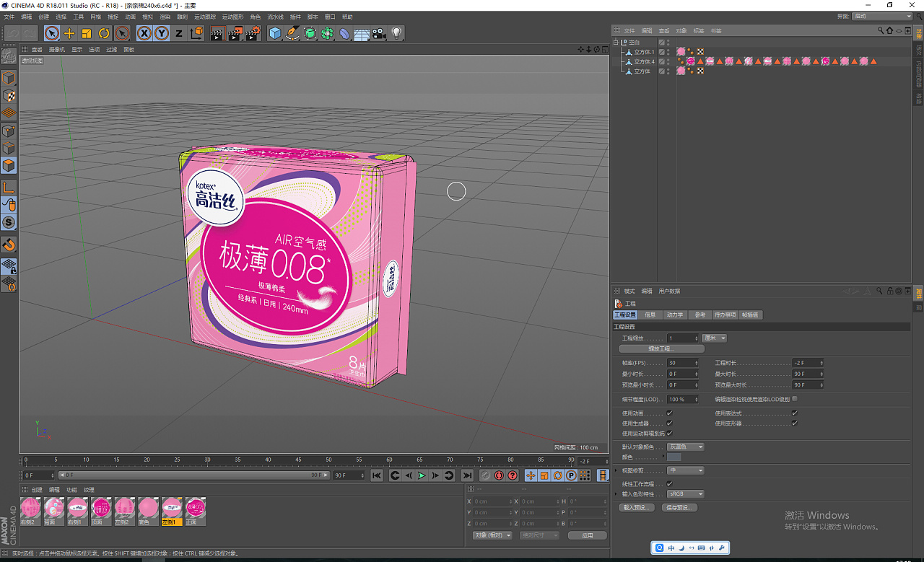Open 对象 (相对) dropdown
This screenshot has height=562, width=924.
(x=493, y=535)
